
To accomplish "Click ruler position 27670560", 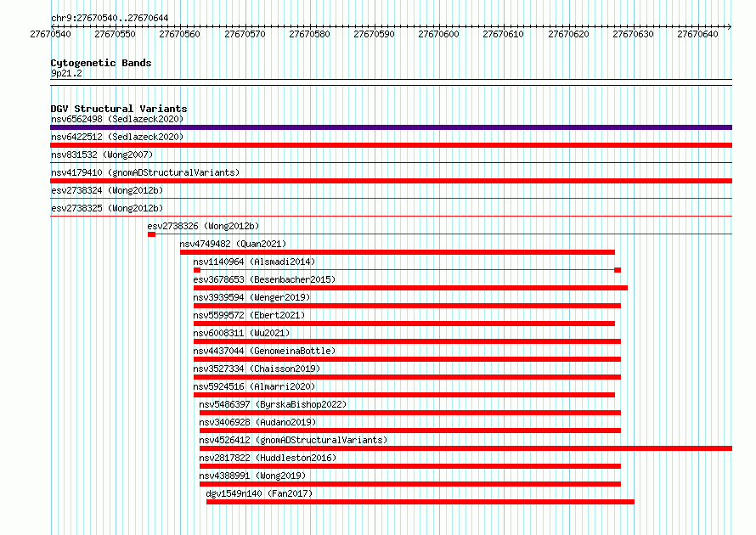I will [x=179, y=34].
